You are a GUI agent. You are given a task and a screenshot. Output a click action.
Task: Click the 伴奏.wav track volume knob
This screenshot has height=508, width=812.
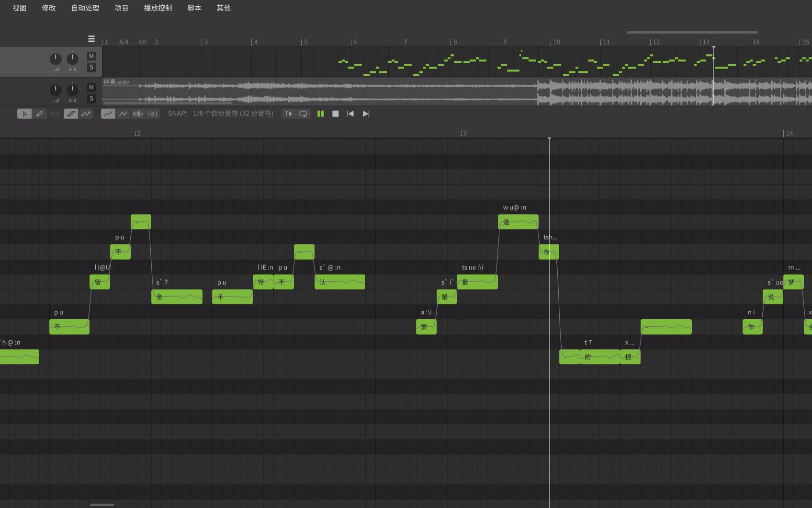point(56,90)
